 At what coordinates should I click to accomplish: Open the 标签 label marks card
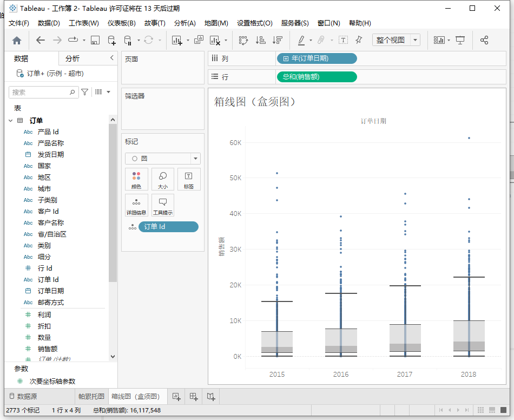coord(189,179)
